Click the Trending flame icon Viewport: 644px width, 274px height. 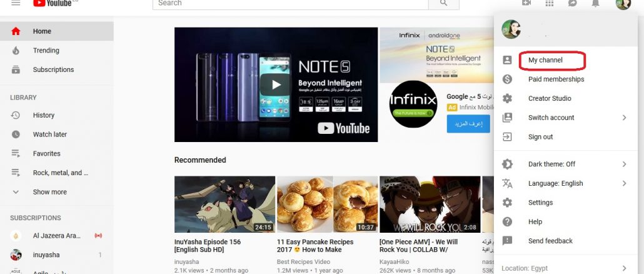tap(16, 51)
